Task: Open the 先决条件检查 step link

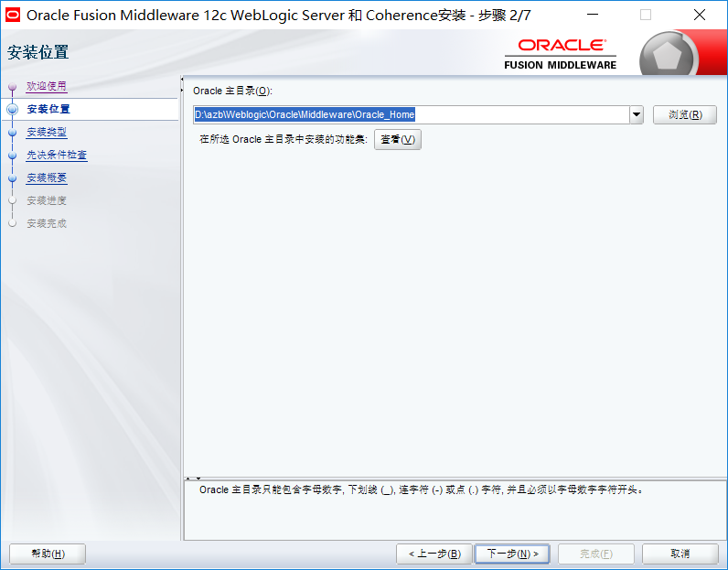Action: click(57, 155)
